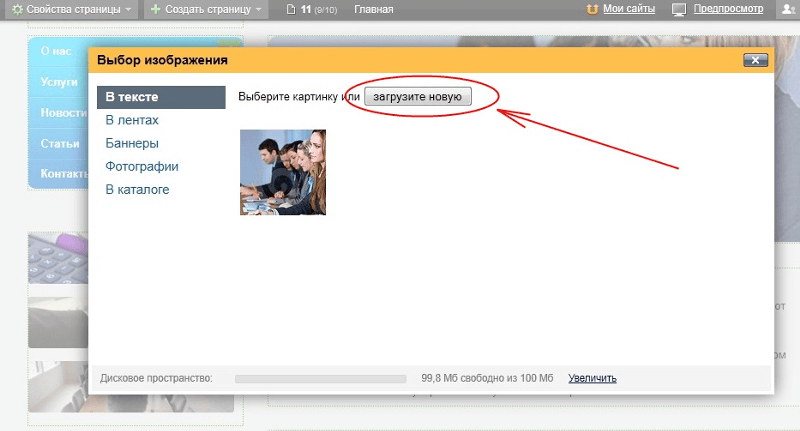Click the monitor icon beside Предпросмотр

tap(679, 9)
